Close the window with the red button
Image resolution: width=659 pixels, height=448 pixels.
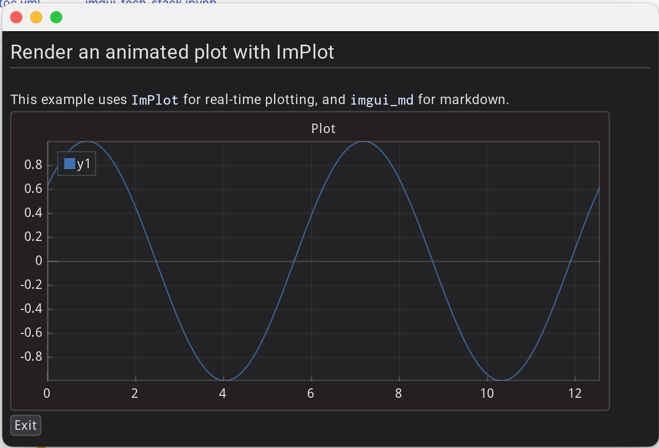coord(16,17)
